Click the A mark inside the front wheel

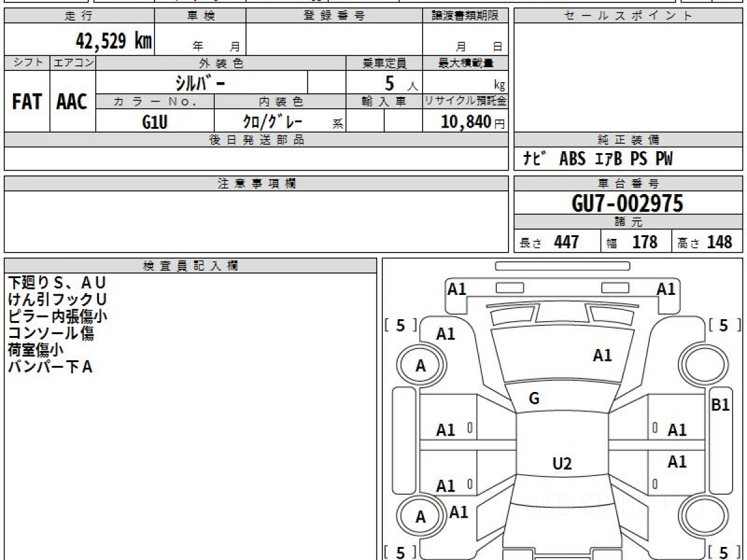pyautogui.click(x=421, y=366)
